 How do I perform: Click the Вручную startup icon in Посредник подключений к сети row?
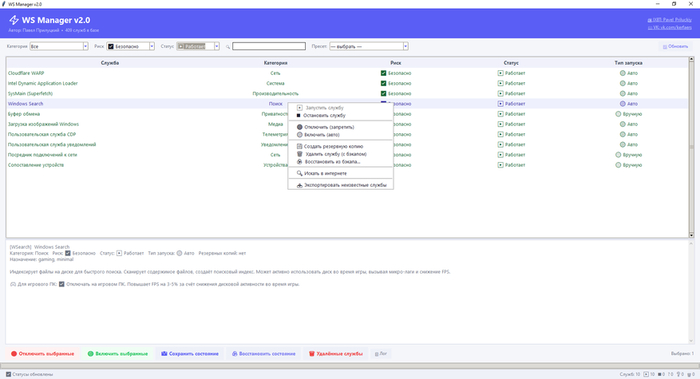coord(618,154)
